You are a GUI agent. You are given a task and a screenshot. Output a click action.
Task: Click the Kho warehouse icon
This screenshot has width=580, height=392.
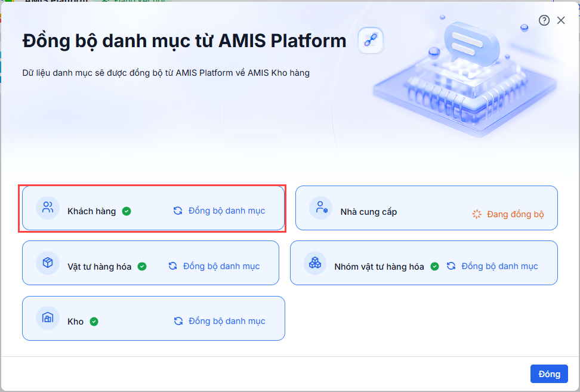pyautogui.click(x=48, y=317)
